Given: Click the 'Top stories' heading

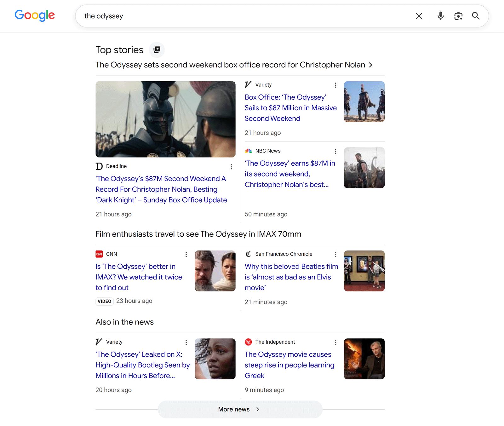Looking at the screenshot, I should 119,50.
